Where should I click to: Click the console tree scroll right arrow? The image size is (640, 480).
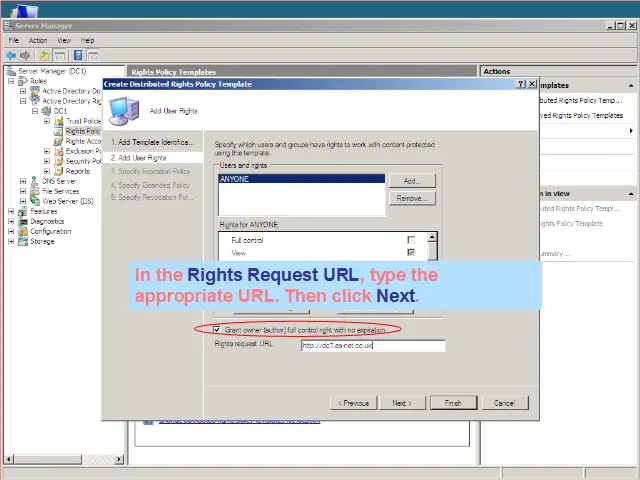119,459
